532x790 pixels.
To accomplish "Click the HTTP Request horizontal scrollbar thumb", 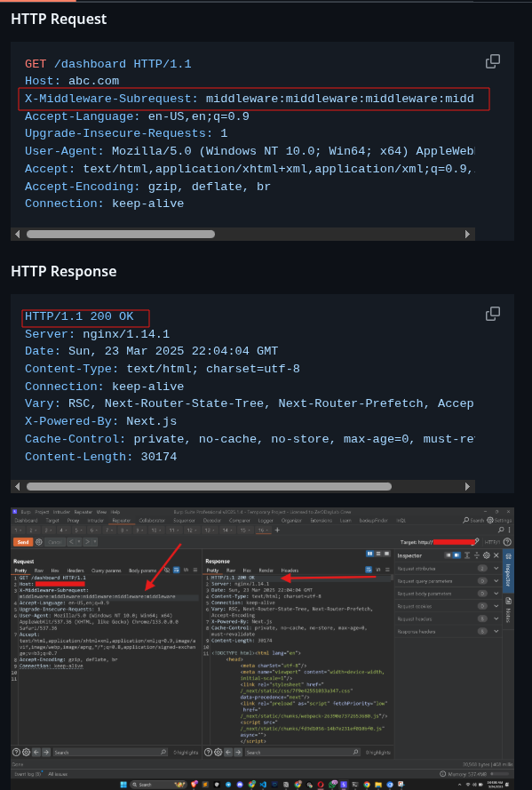I will coord(121,234).
